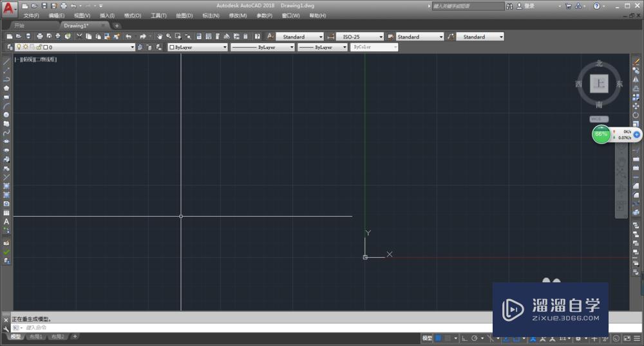Select the Mirror tool in modify toolbar

click(x=636, y=80)
